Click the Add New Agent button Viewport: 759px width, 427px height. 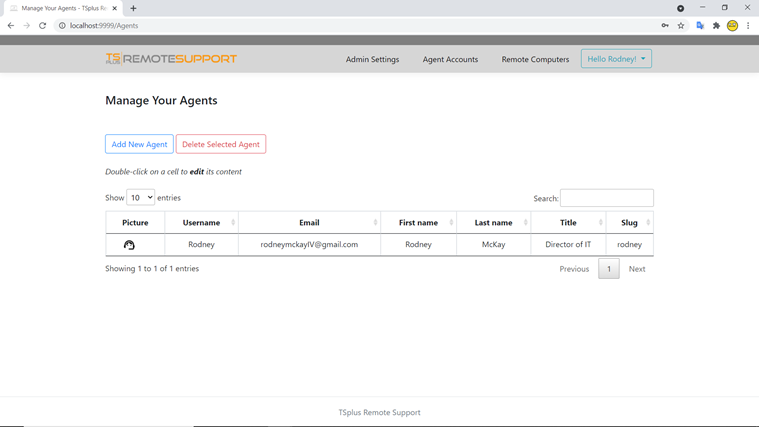[139, 144]
